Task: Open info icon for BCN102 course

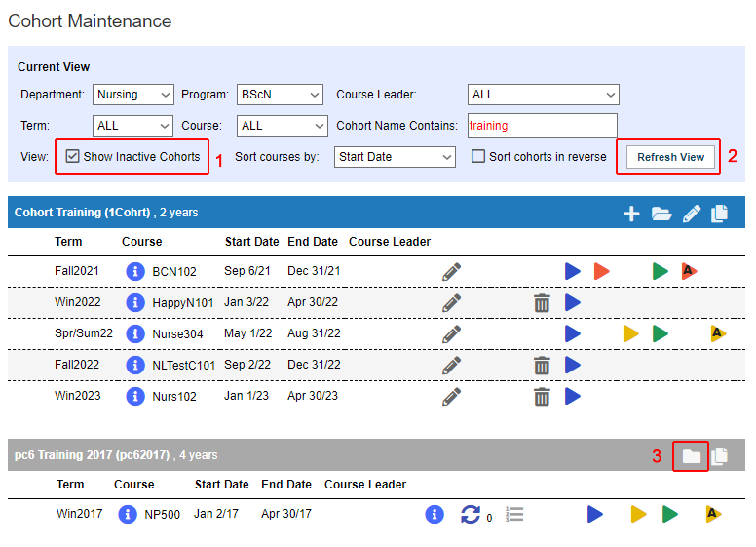Action: pyautogui.click(x=135, y=272)
